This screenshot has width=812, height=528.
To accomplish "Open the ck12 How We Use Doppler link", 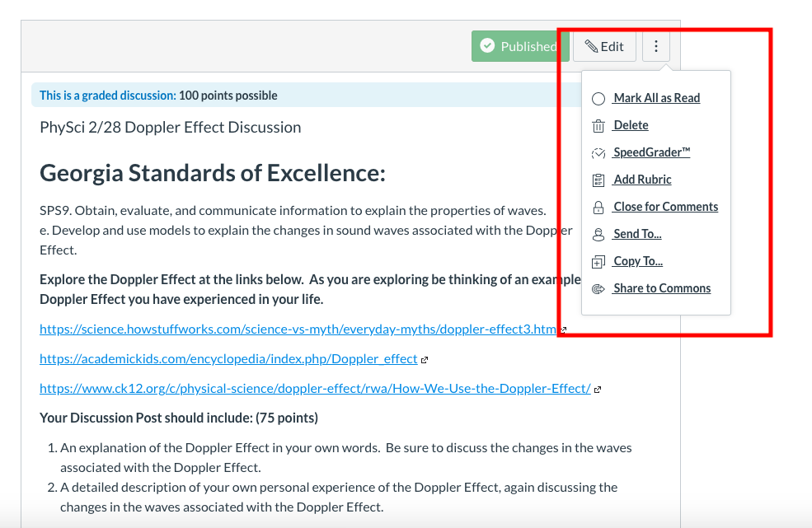I will tap(315, 388).
